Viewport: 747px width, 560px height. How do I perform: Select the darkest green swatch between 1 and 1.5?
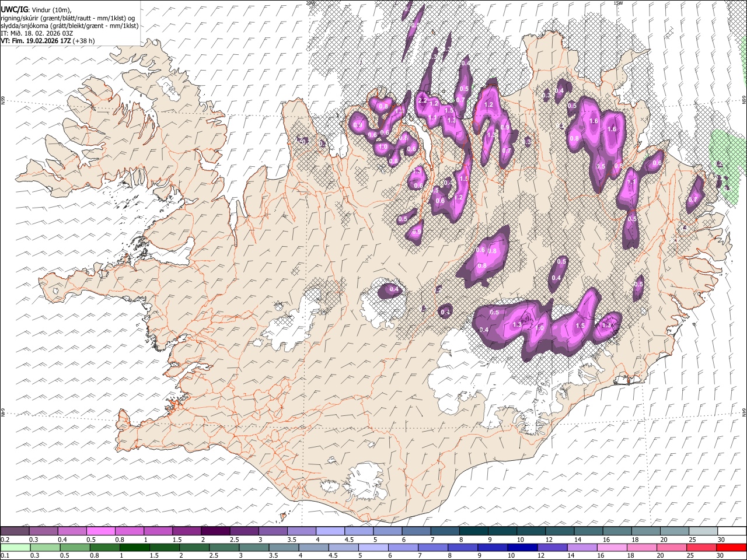[x=135, y=547]
